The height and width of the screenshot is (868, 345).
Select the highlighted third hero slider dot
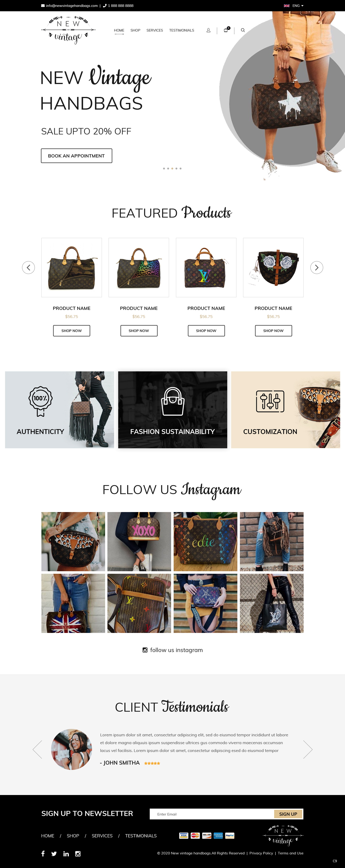click(x=172, y=169)
